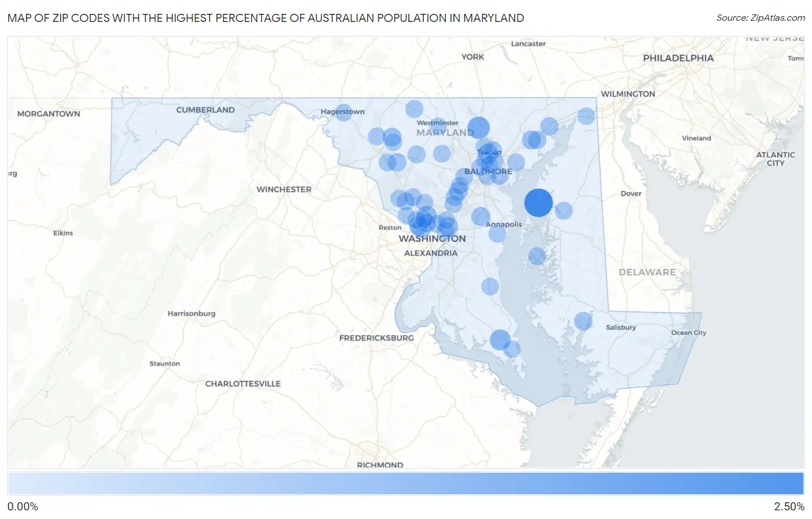The width and height of the screenshot is (812, 519).
Task: Click the Source: ZipAtlas.com text
Action: pyautogui.click(x=761, y=18)
